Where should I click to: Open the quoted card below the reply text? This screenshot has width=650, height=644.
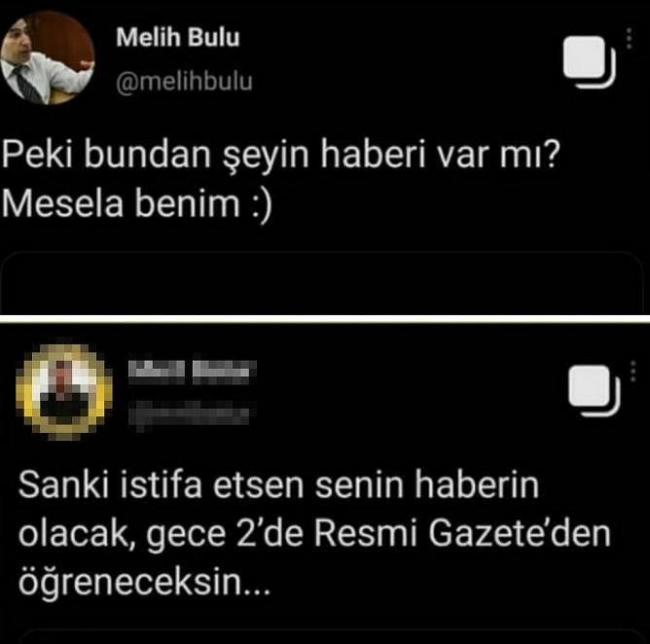(332, 637)
